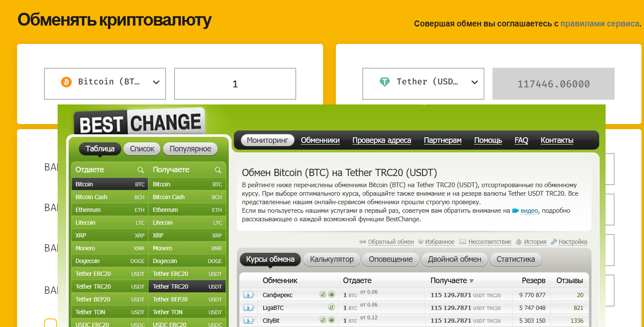Open Контакты in the top navigation

(x=557, y=140)
